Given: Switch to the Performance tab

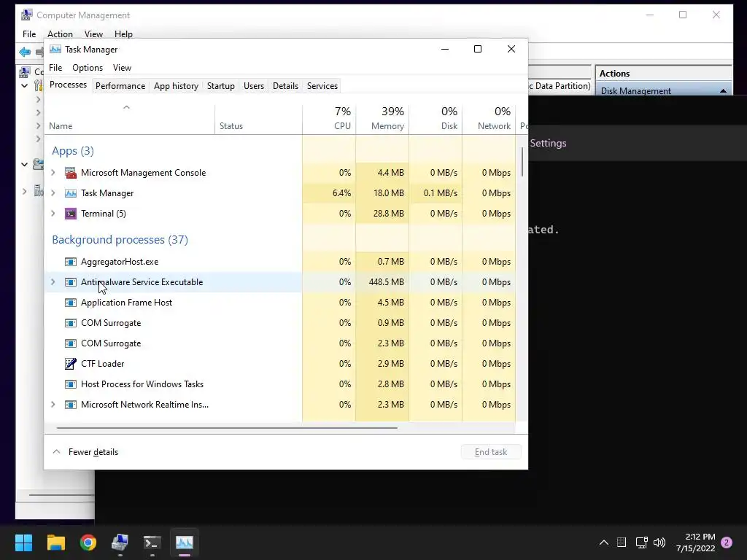Looking at the screenshot, I should 120,86.
